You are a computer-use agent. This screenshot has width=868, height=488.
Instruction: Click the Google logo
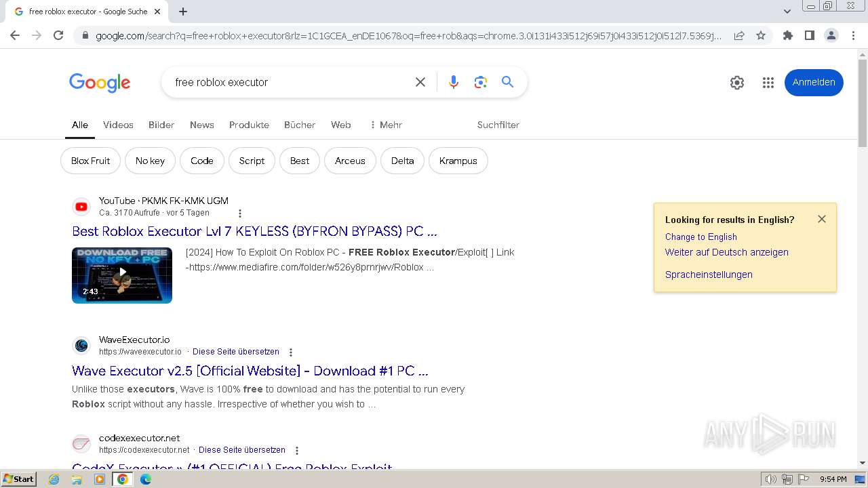[x=100, y=83]
